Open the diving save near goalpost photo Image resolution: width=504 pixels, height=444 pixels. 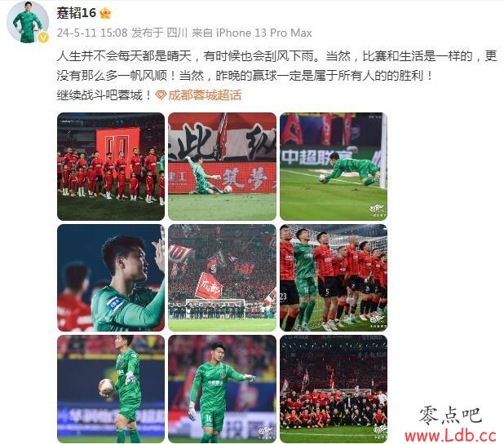coord(334,166)
